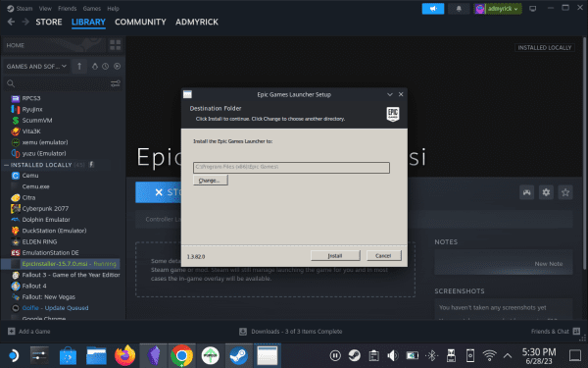Expand hidden system tray icons arrow
The width and height of the screenshot is (588, 368).
(508, 355)
